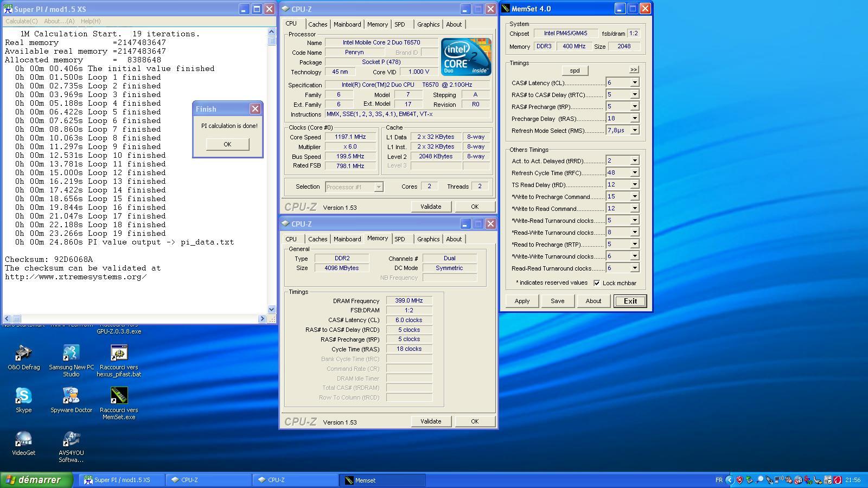Open the Refresh Cycle Time (tRFC) dropdown
Screen dimensions: 868x488
634,172
